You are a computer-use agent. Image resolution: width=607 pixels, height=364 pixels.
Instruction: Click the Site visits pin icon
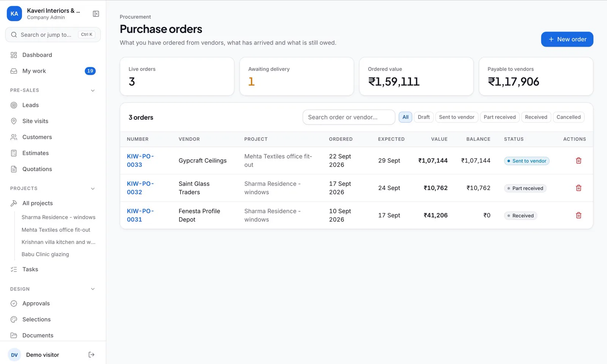coord(14,121)
